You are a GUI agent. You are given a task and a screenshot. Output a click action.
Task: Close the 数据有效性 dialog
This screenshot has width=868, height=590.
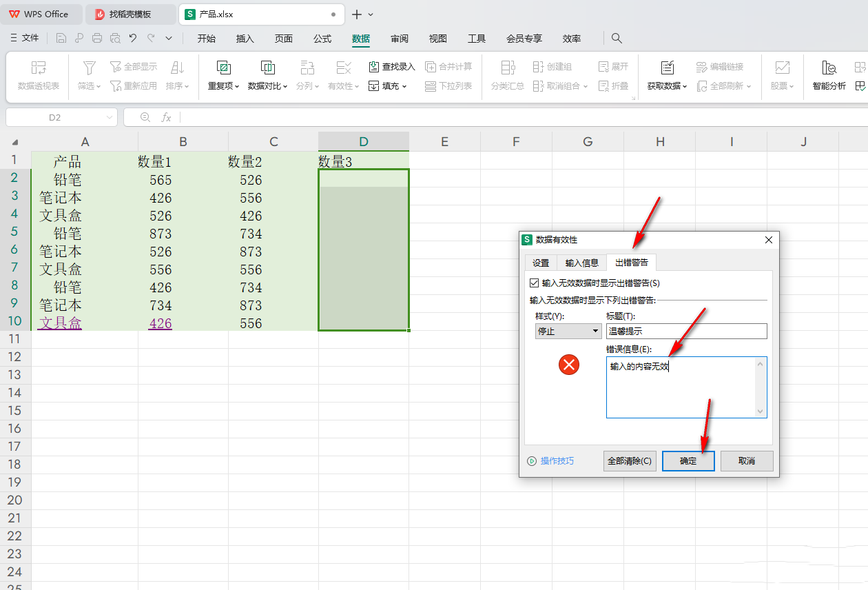point(769,240)
